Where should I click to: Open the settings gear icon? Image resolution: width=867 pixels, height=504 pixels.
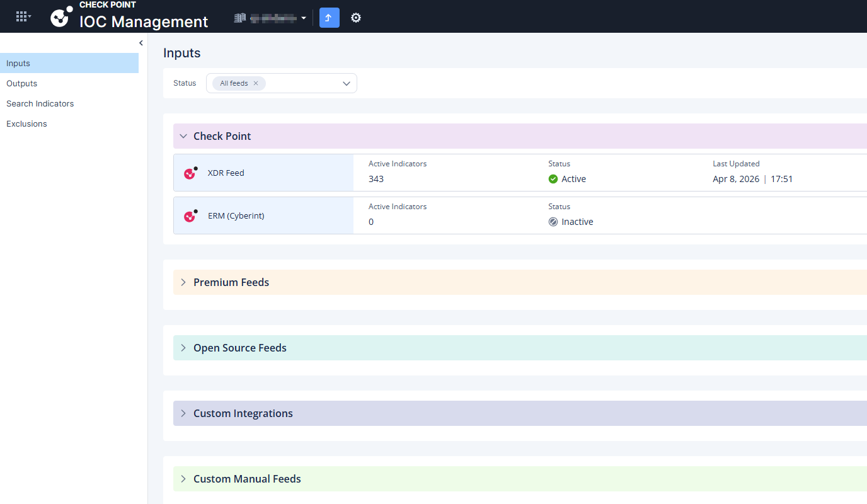(x=356, y=18)
